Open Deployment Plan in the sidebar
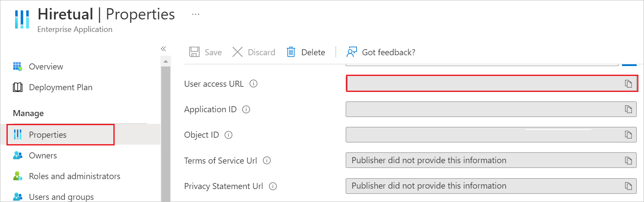This screenshot has height=202, width=644. pos(61,87)
